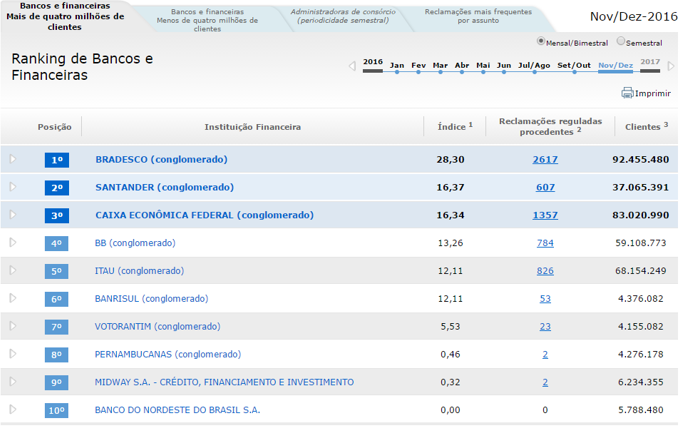Click the previous year arrow in timeline

click(352, 67)
